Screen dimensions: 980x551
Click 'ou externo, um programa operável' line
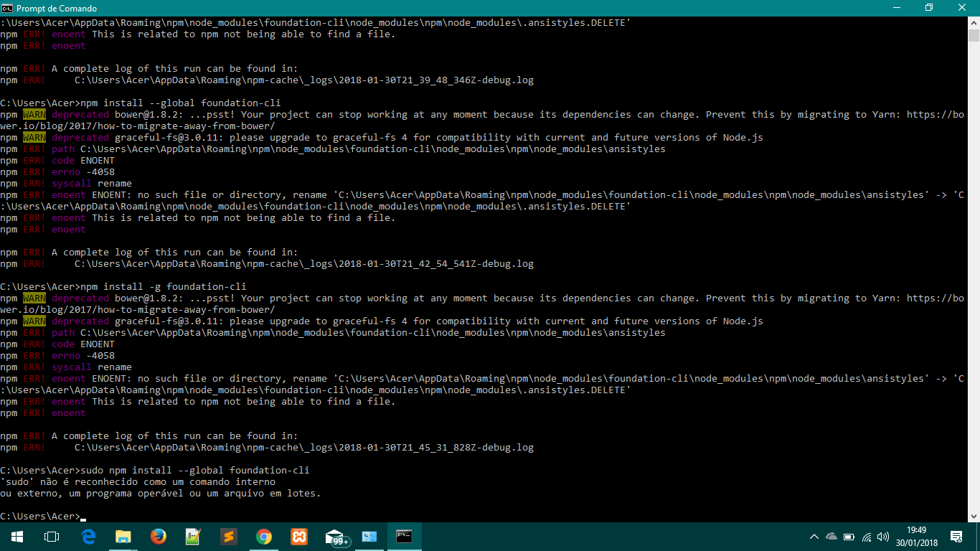click(161, 494)
